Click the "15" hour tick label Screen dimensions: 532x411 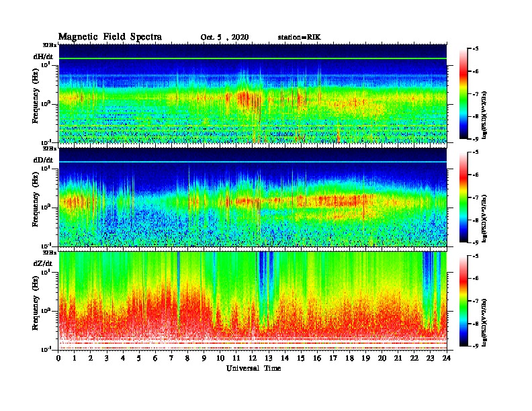point(301,358)
